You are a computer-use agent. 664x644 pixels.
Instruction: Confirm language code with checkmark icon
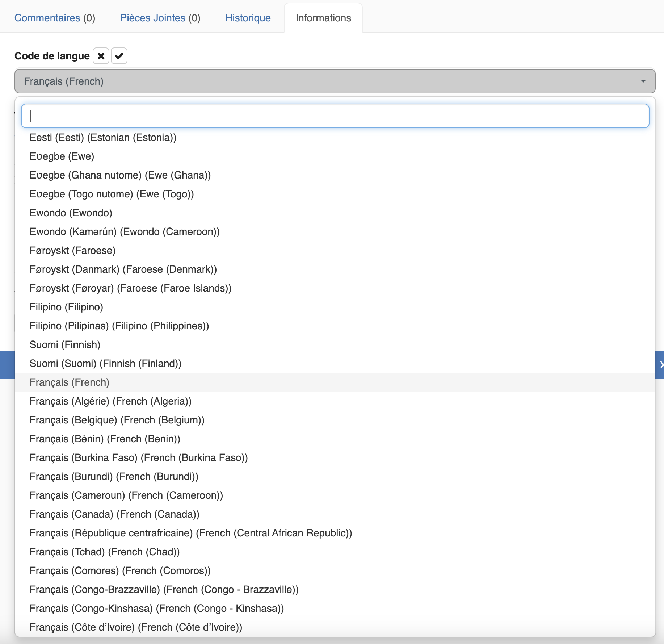click(119, 56)
